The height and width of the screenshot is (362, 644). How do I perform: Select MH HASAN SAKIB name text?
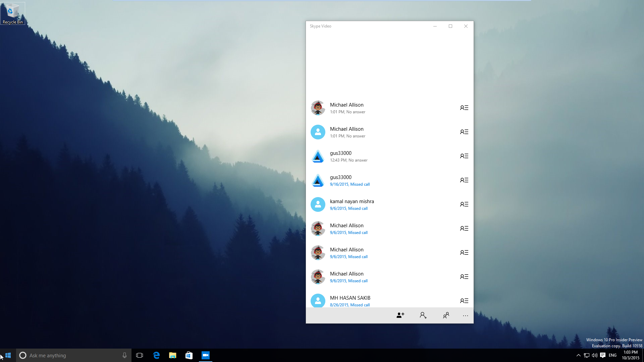pos(350,298)
